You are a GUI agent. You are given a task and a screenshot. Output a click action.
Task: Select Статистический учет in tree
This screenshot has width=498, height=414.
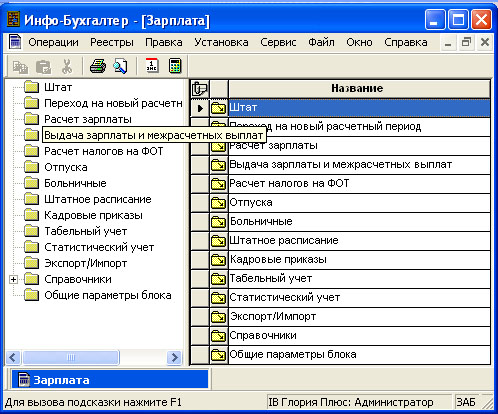(99, 247)
